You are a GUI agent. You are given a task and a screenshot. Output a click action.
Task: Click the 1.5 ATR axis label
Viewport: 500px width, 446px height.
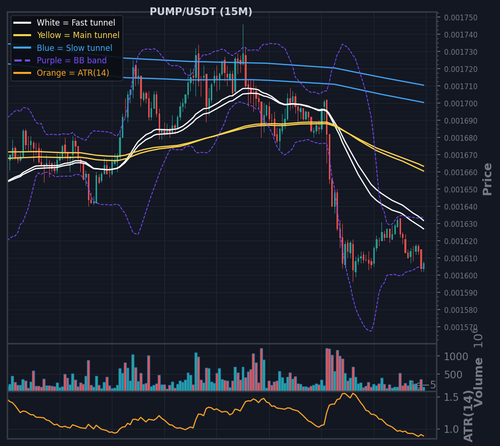point(451,397)
